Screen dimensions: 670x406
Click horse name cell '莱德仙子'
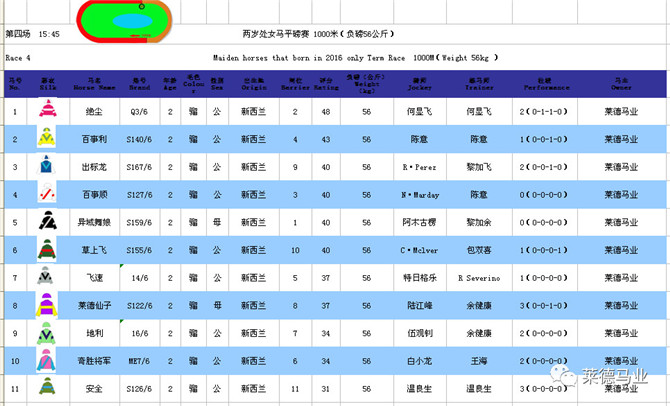[94, 306]
